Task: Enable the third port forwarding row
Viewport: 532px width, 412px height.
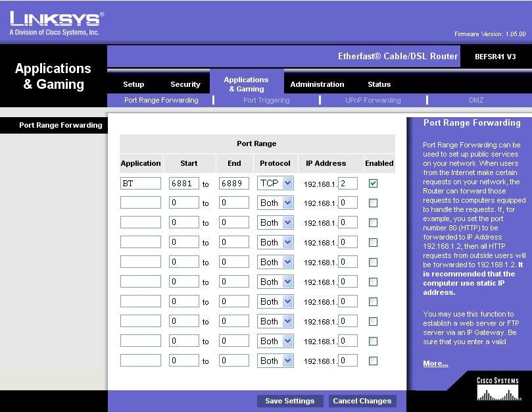Action: (373, 223)
